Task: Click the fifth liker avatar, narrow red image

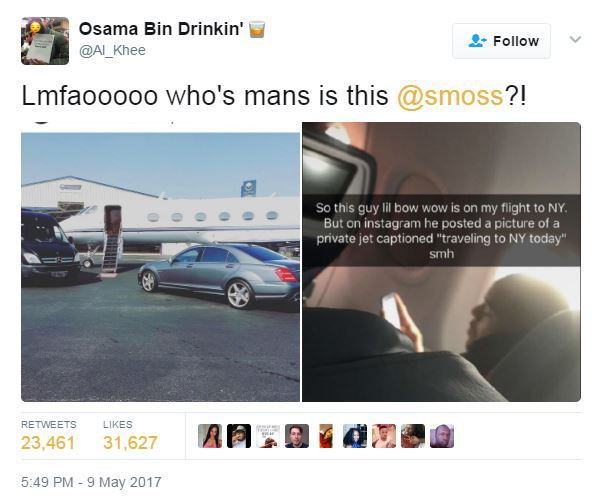Action: (x=326, y=436)
